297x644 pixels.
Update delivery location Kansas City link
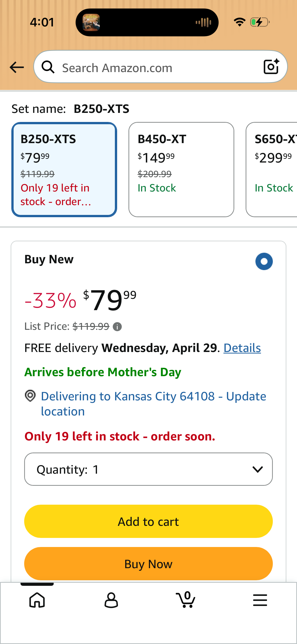[153, 404]
